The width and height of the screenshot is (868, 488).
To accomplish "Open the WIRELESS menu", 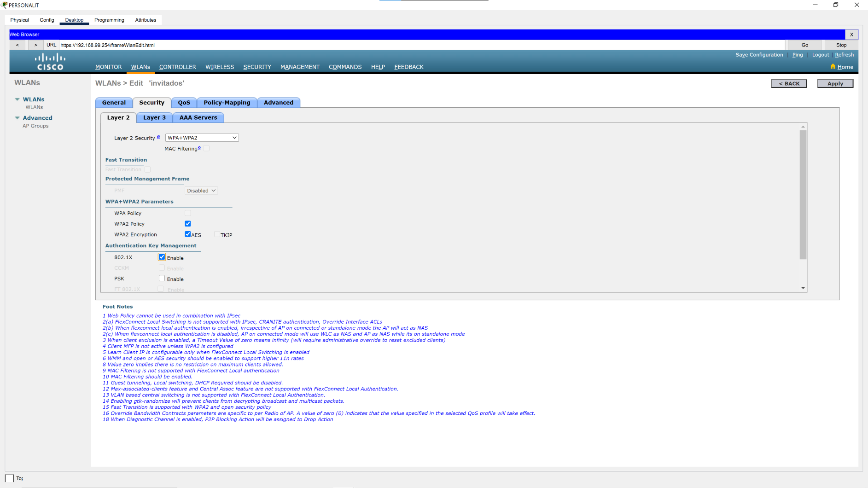I will pyautogui.click(x=220, y=67).
